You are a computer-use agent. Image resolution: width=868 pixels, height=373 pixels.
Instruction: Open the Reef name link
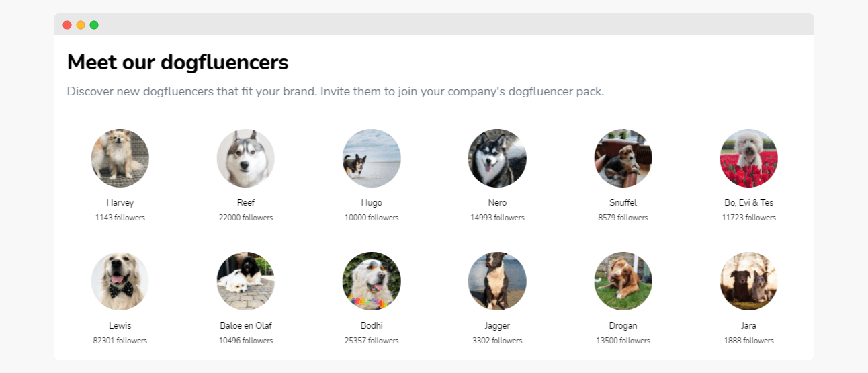click(246, 202)
